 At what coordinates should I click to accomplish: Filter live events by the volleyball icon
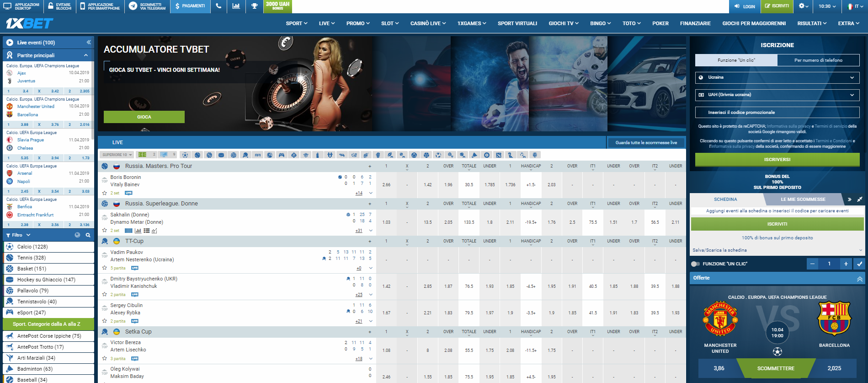pyautogui.click(x=234, y=155)
